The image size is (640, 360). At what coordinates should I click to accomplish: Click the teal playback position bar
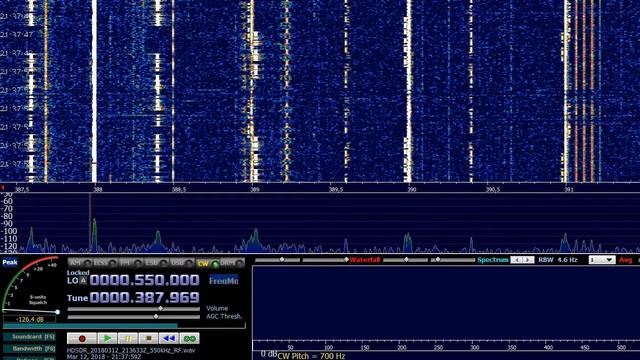click(x=90, y=326)
